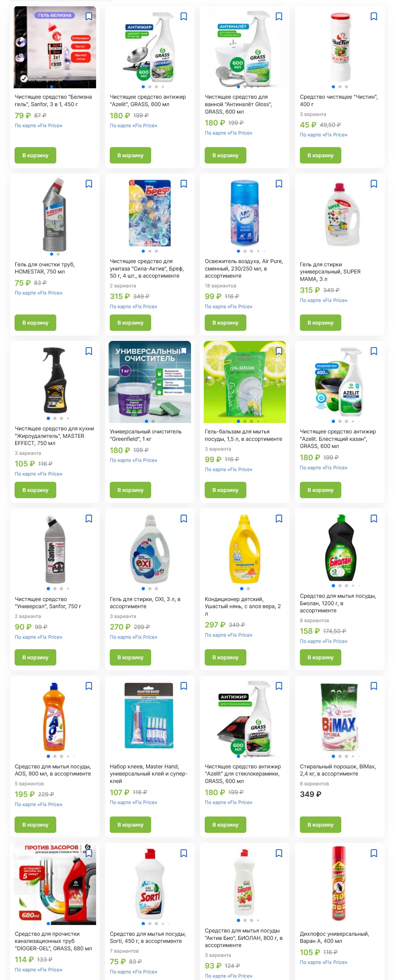The image size is (396, 980).
Task: Add OXI 3 л laundry gel to cart
Action: coord(130,657)
